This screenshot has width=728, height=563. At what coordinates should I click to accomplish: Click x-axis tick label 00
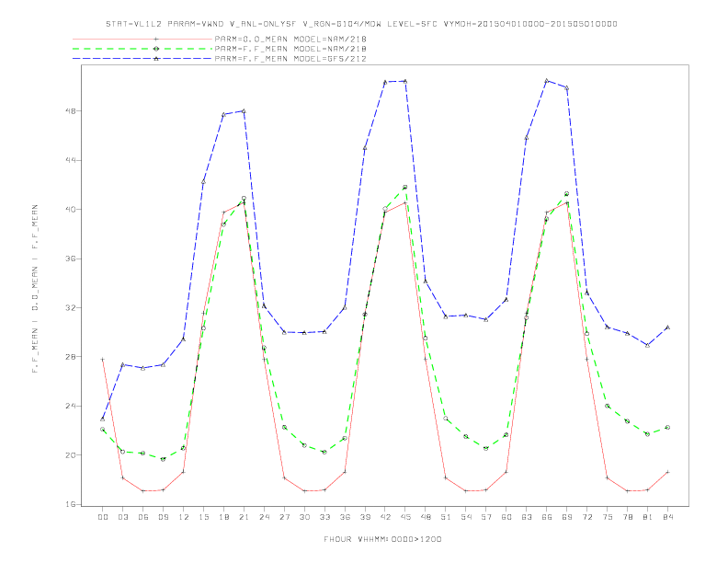tap(103, 517)
